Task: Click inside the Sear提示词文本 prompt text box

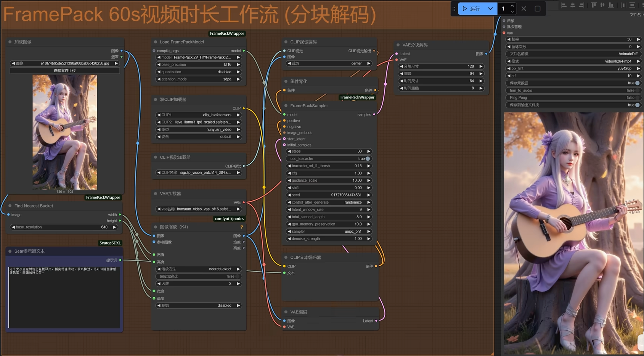Action: pyautogui.click(x=64, y=298)
